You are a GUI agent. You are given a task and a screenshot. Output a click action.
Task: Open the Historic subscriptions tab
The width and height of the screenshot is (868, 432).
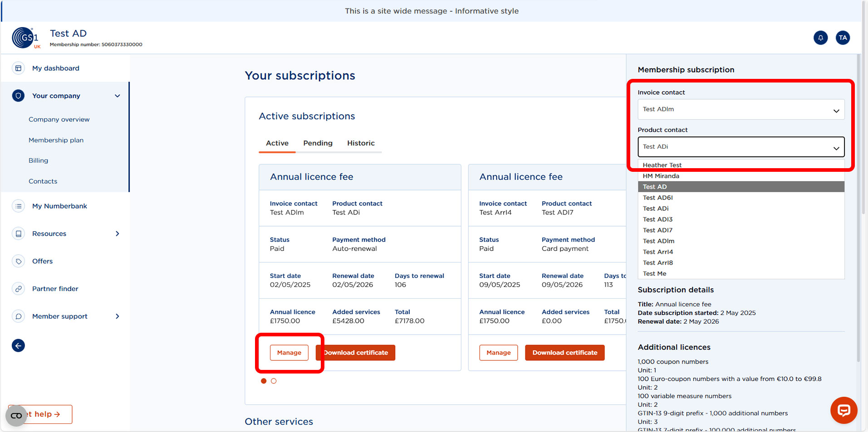click(361, 143)
